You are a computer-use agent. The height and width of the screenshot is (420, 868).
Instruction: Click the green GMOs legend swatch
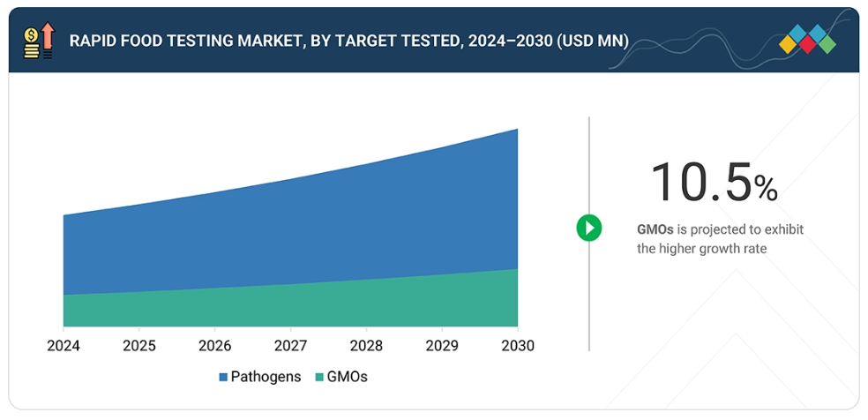[318, 377]
